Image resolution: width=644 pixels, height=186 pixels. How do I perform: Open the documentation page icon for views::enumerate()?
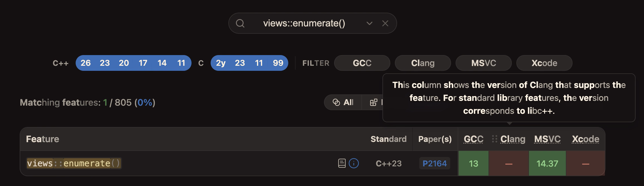tap(342, 163)
